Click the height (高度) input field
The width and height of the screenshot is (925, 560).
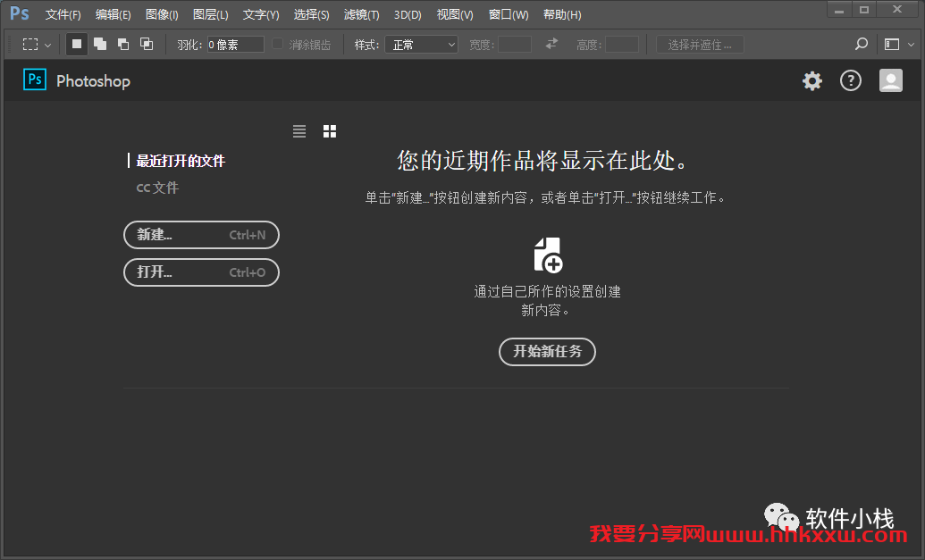[622, 45]
